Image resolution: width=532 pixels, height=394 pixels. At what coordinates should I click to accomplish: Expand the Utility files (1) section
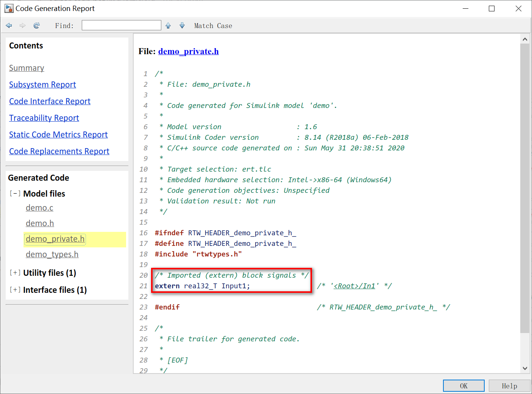coord(15,273)
